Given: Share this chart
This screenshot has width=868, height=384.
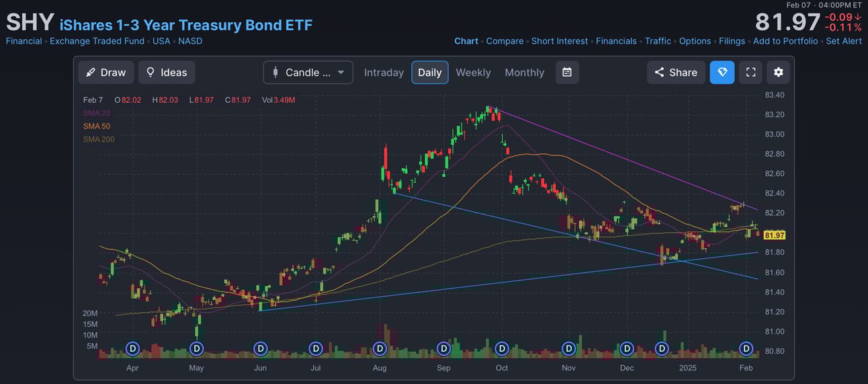Looking at the screenshot, I should pos(676,73).
